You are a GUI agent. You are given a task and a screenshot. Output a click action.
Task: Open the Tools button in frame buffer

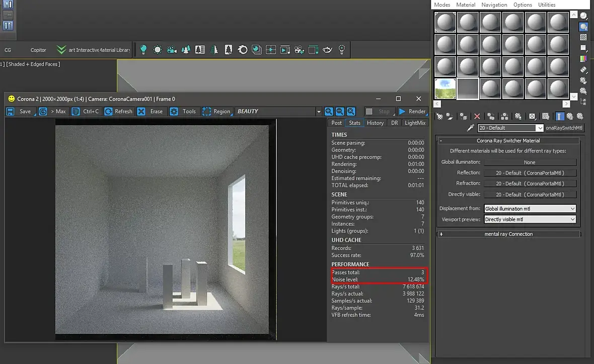184,111
